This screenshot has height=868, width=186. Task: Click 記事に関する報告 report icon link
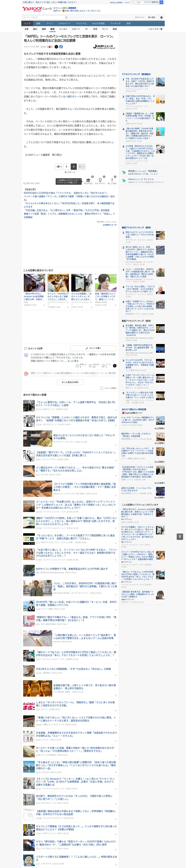point(31,183)
